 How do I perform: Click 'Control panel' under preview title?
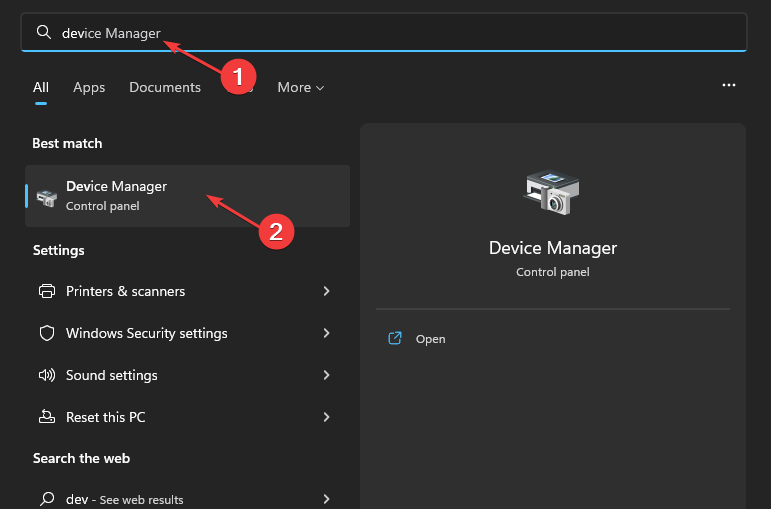point(553,272)
